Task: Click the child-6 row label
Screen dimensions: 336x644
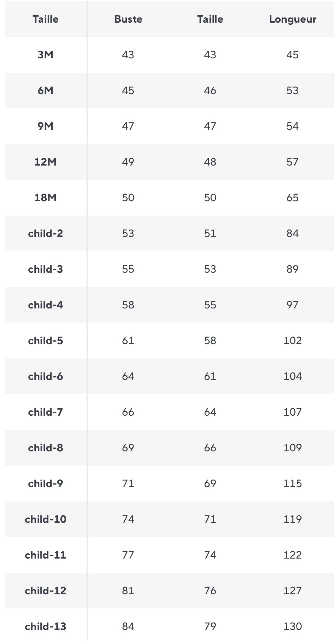Action: click(45, 376)
